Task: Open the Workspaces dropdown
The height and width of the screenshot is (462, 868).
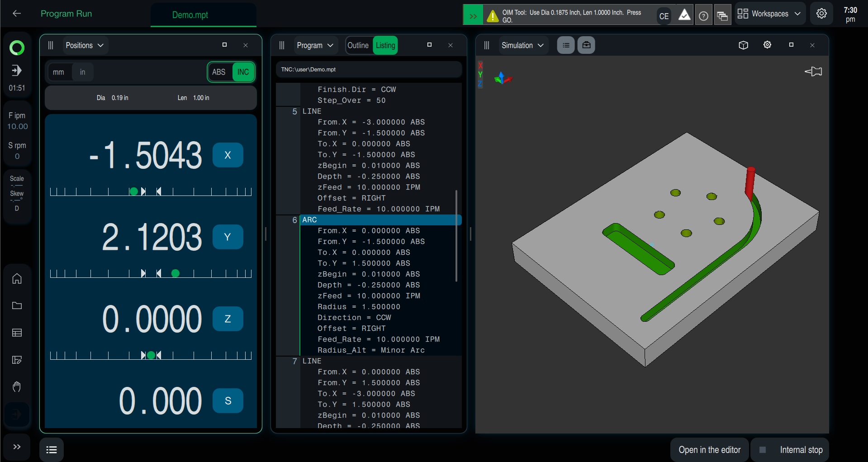Action: pyautogui.click(x=769, y=14)
